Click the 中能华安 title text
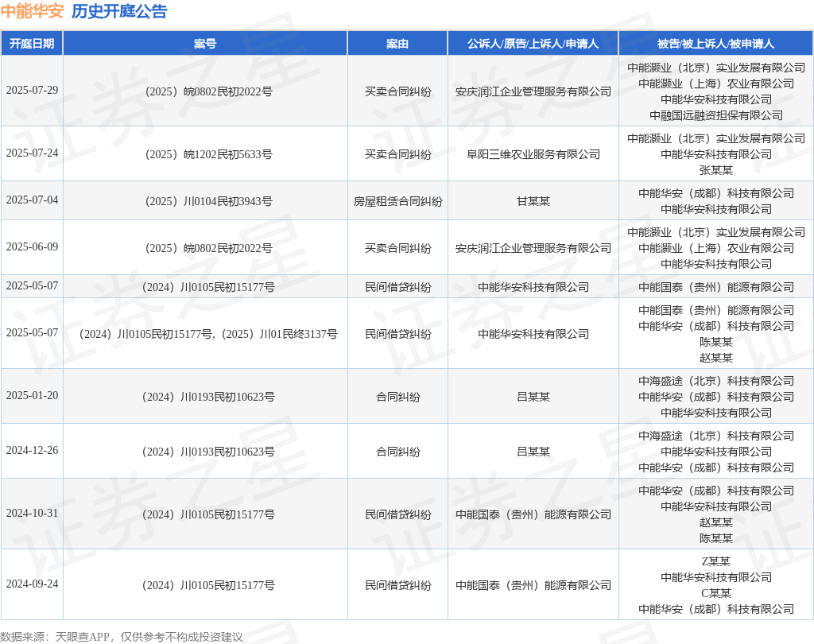 32,11
